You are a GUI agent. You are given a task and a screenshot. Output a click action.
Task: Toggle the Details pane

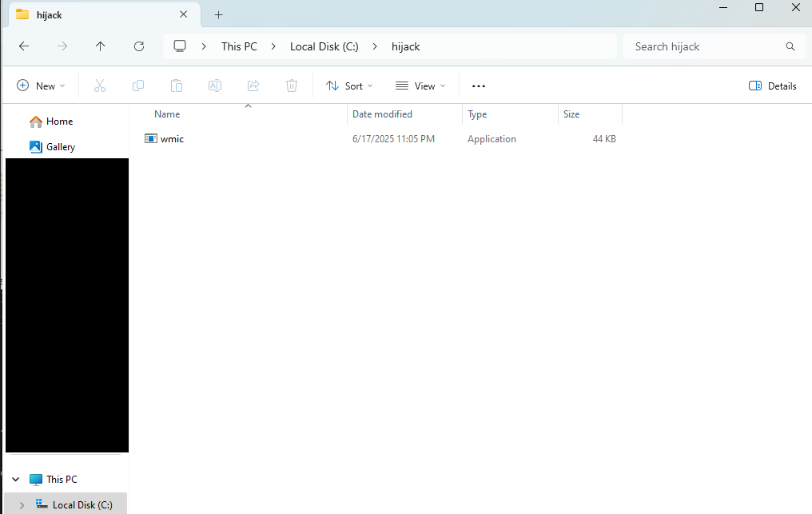[772, 86]
